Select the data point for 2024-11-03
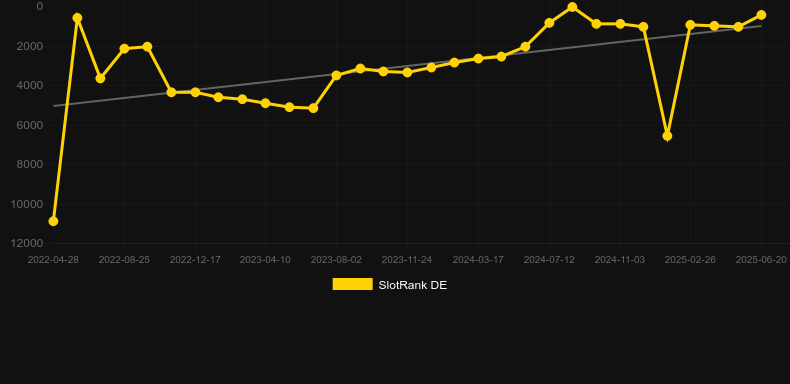790x384 pixels. tap(620, 24)
